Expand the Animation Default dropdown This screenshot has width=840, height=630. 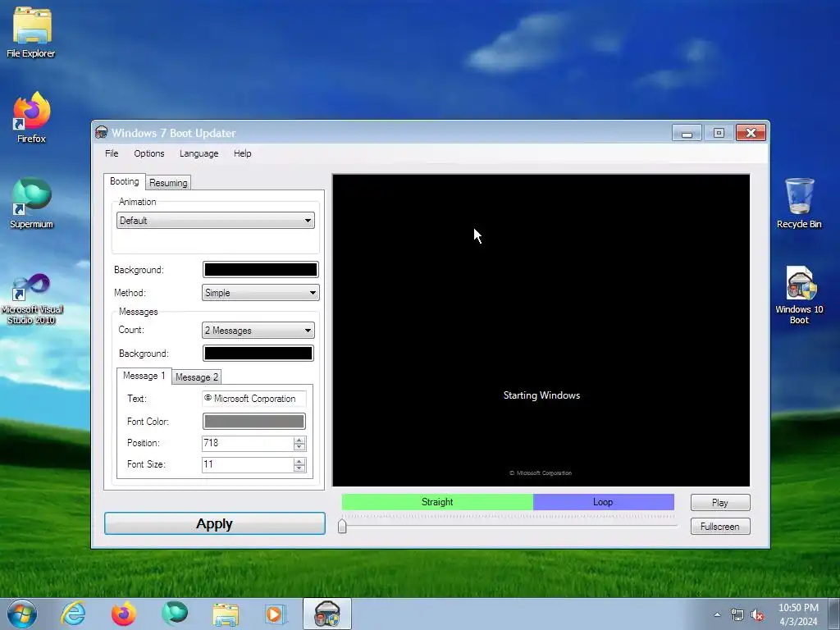click(x=216, y=221)
